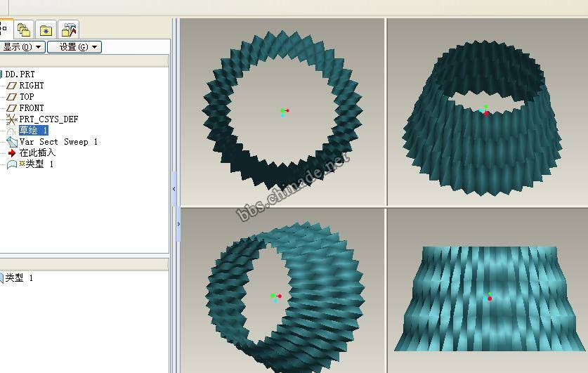Open the Favorites tab with star folder
The height and width of the screenshot is (373, 588).
(x=46, y=30)
